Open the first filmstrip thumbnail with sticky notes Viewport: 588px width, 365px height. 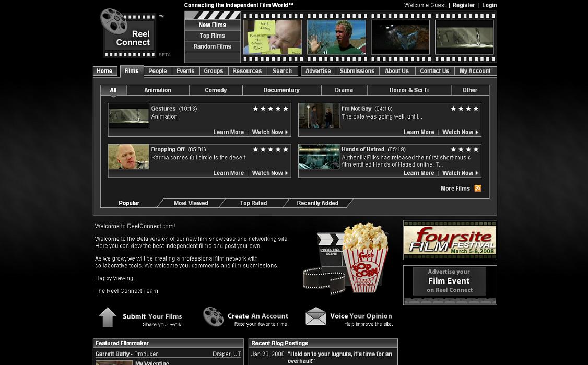tap(272, 37)
